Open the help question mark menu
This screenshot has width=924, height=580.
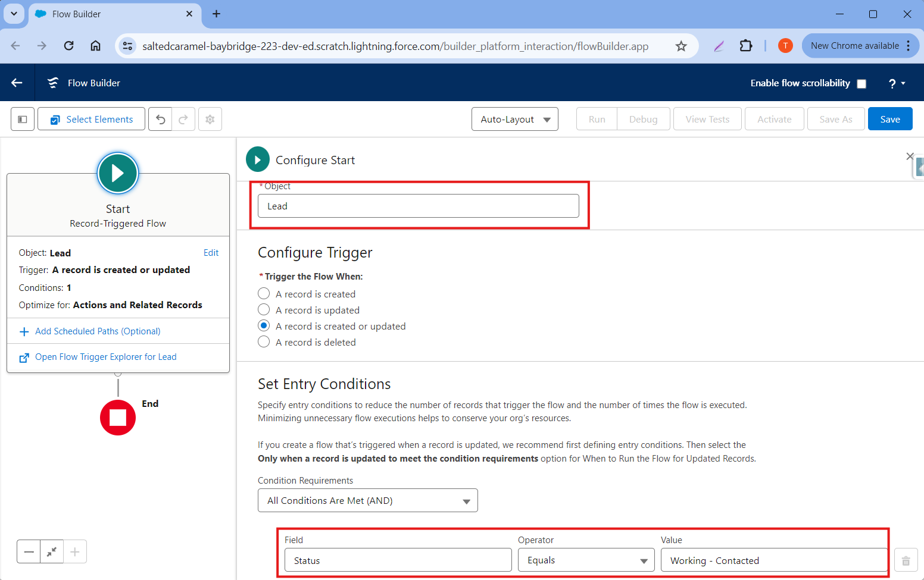click(897, 83)
